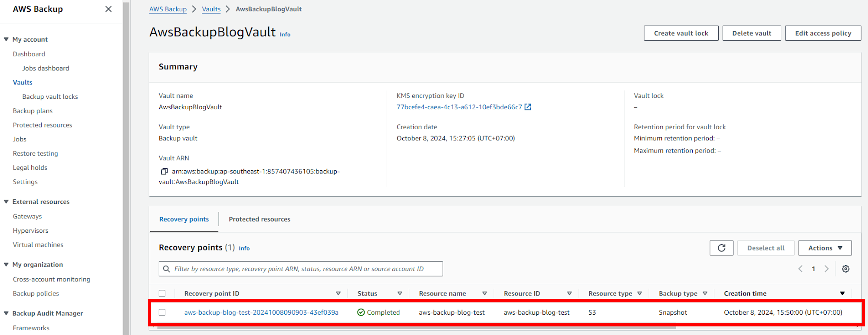Open KMS key 77bcefe4-caea-4c13 link
The image size is (868, 335).
point(459,107)
